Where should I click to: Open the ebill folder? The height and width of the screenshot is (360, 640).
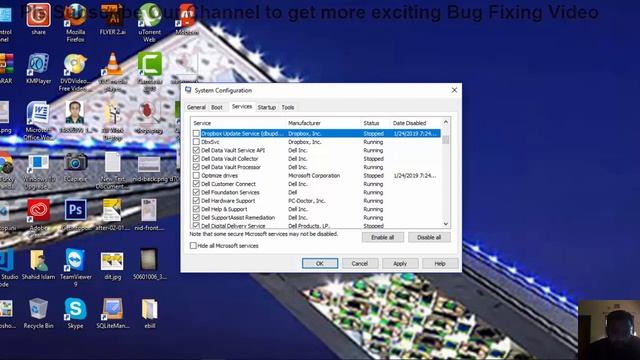(149, 313)
